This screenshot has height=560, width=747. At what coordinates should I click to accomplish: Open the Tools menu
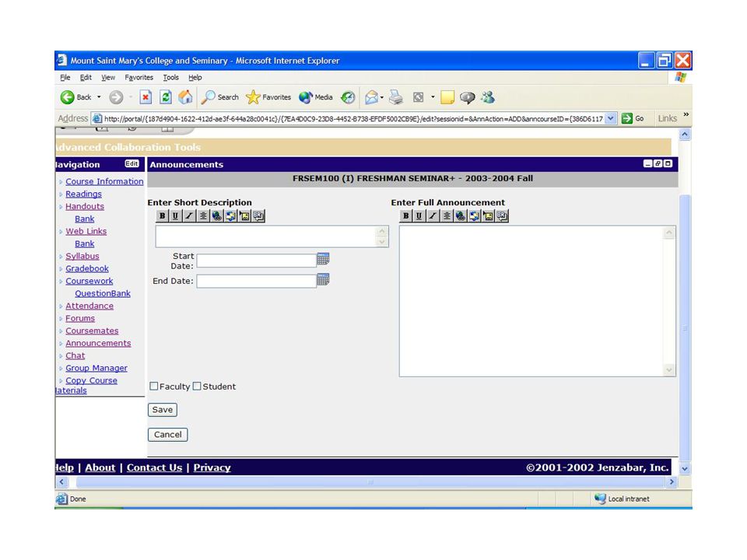[171, 78]
